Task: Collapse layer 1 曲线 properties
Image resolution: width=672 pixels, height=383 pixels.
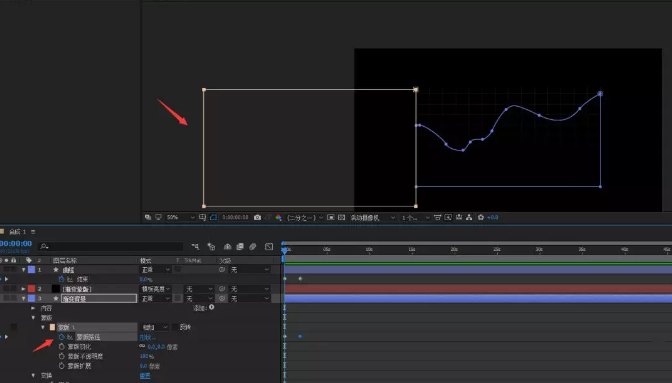Action: coord(24,270)
